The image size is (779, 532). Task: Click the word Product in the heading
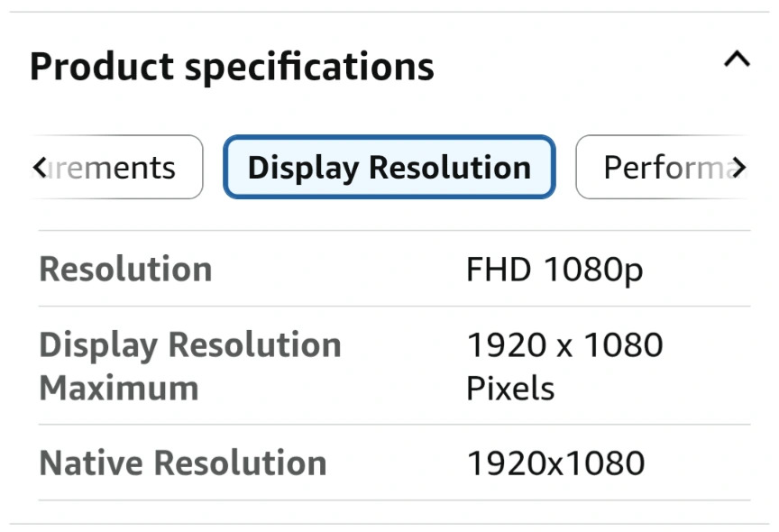point(102,66)
